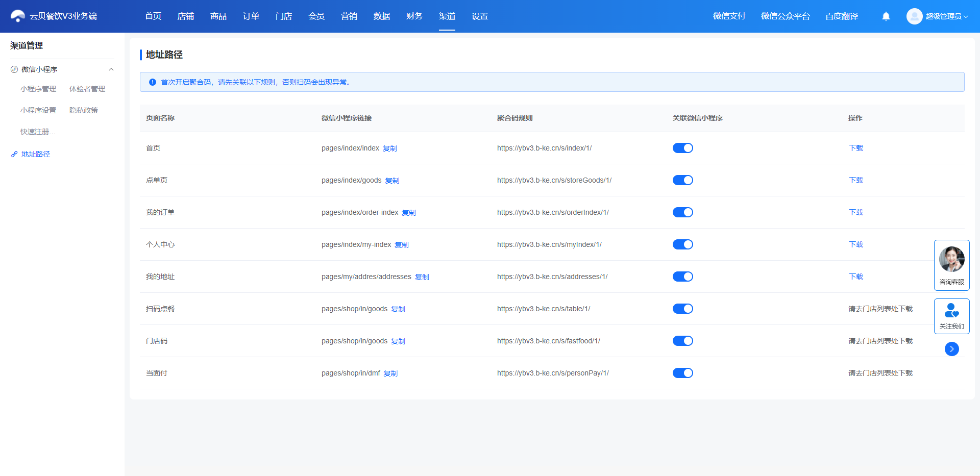
Task: Open the notification bell
Action: 886,16
